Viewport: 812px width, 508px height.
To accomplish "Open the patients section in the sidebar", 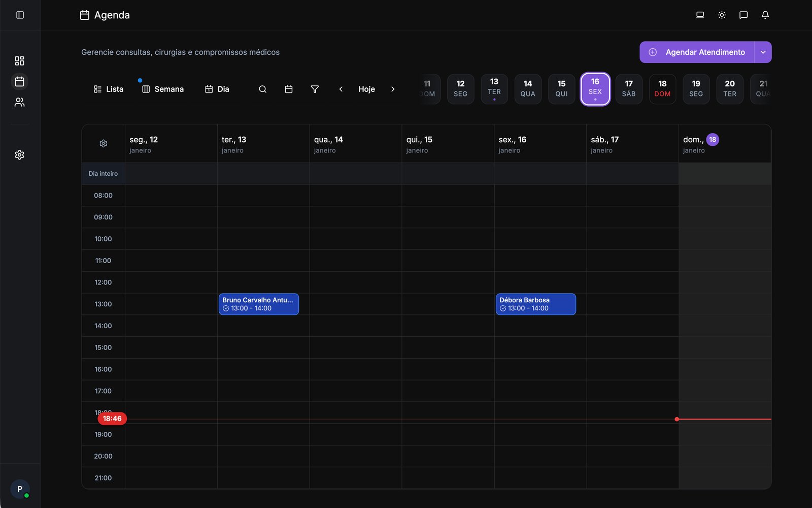I will pyautogui.click(x=20, y=102).
